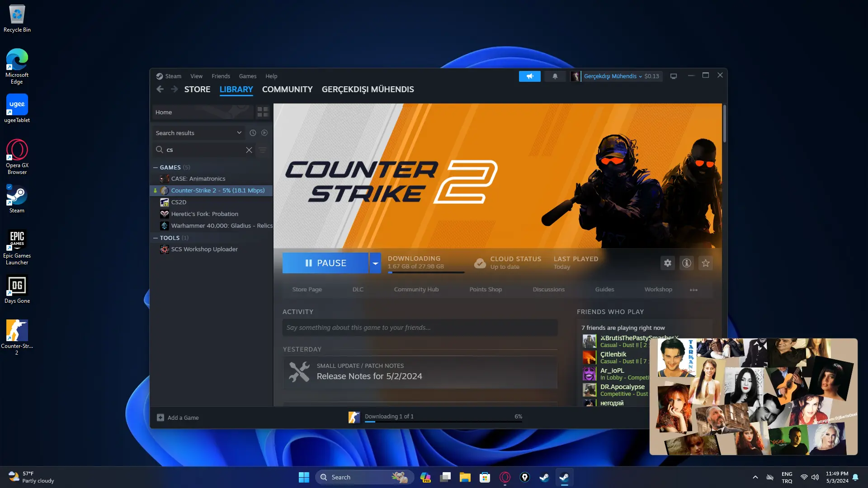Open the Friends menu
This screenshot has width=868, height=488.
221,76
